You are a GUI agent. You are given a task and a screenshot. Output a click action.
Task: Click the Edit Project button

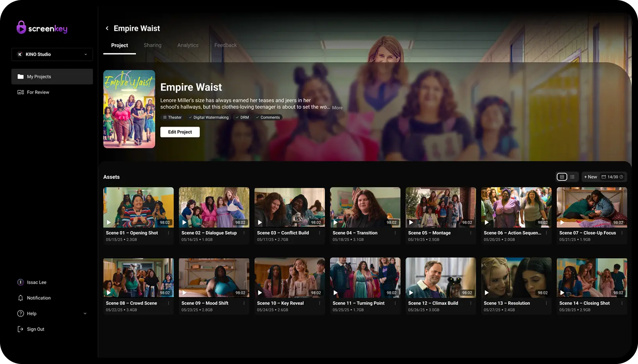click(x=180, y=132)
